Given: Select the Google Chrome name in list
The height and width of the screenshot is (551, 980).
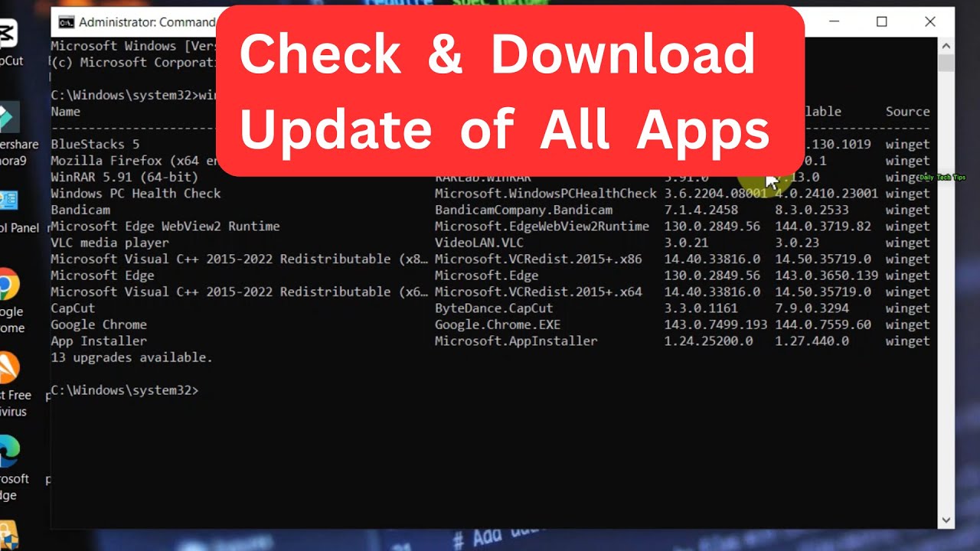Looking at the screenshot, I should 98,324.
